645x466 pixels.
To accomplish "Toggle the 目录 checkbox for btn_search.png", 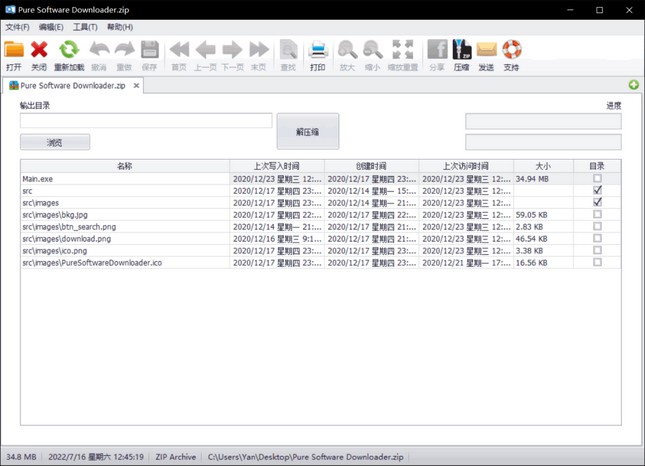I will [x=597, y=226].
